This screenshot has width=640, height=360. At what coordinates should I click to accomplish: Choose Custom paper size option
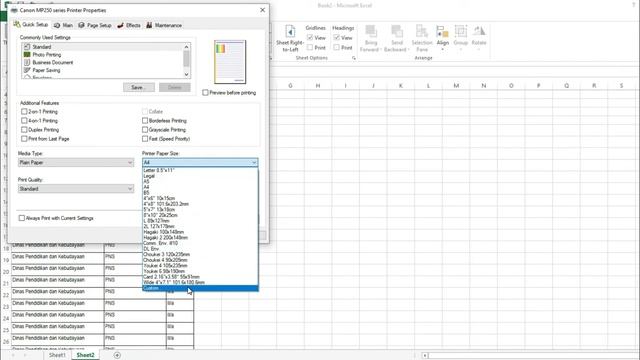pos(200,288)
